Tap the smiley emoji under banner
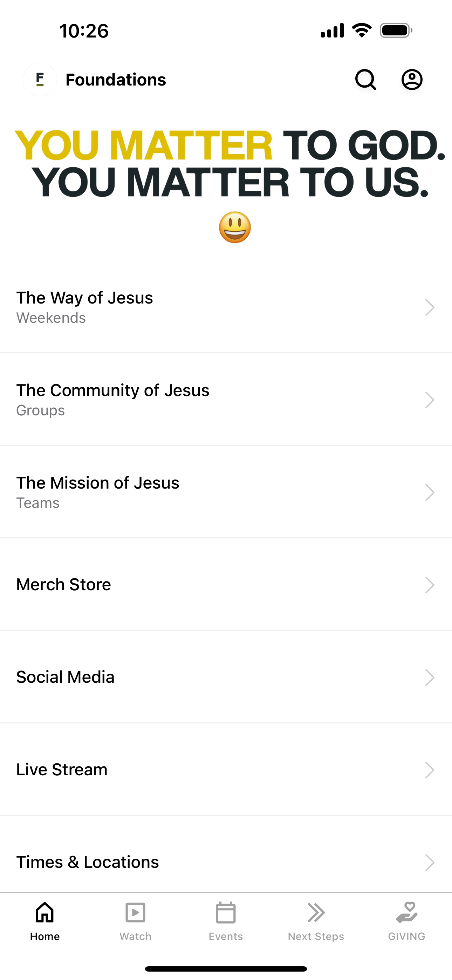Viewport: 452px width, 980px height. click(235, 227)
